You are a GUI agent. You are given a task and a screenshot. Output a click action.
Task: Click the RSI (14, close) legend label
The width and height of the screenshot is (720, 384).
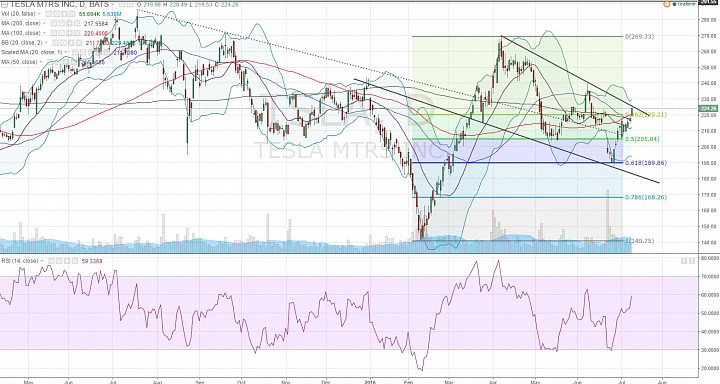click(19, 261)
